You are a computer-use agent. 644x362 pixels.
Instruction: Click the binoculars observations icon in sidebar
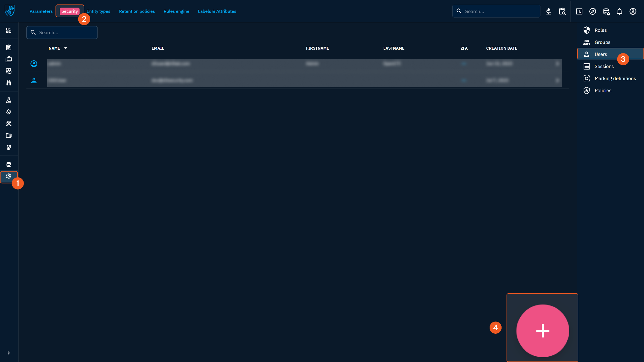[x=9, y=83]
